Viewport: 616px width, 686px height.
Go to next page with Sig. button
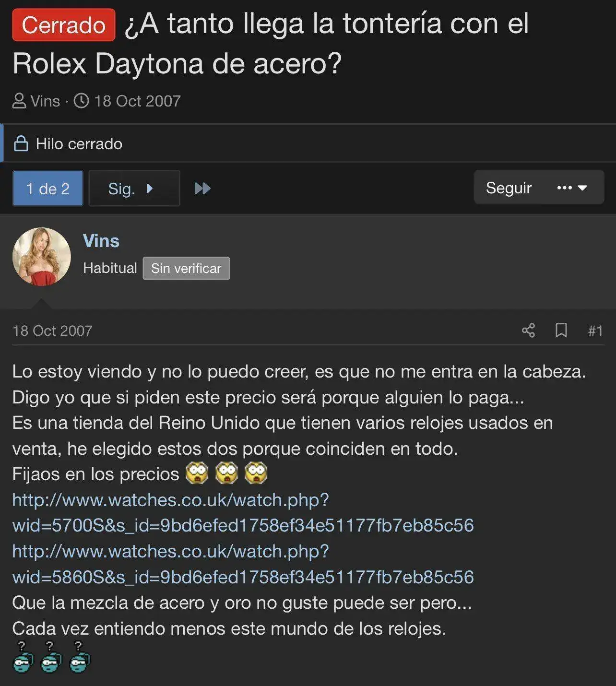134,188
